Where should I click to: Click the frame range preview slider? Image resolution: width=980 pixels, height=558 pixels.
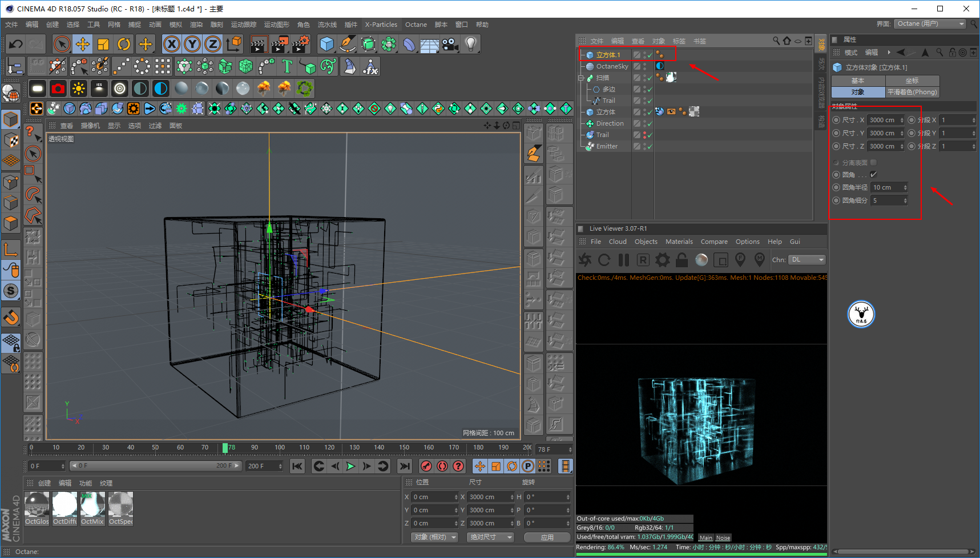[157, 466]
